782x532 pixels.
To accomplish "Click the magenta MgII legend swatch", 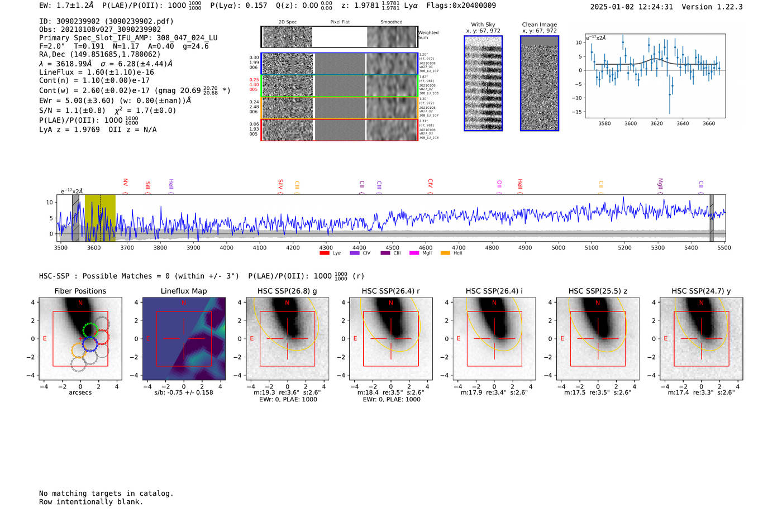I will [x=414, y=253].
